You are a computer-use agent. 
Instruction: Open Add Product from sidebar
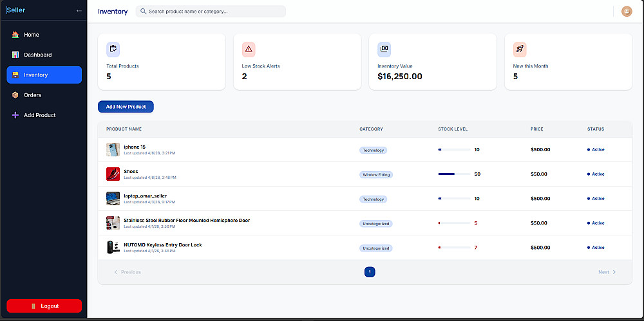point(44,115)
